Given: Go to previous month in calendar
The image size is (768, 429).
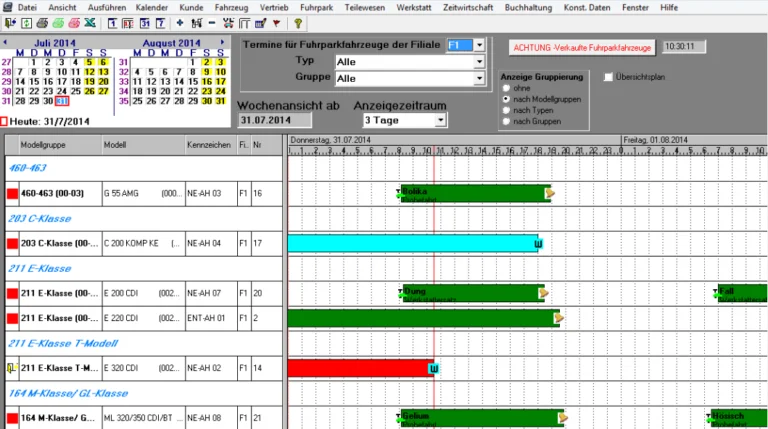Looking at the screenshot, I should pyautogui.click(x=5, y=43).
